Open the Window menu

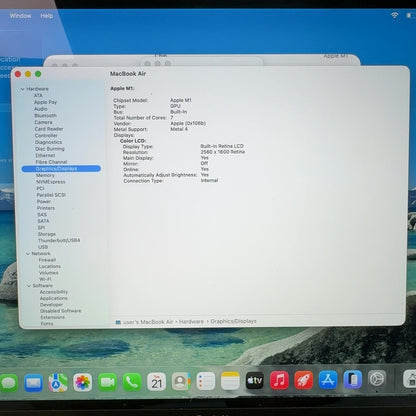pos(20,16)
